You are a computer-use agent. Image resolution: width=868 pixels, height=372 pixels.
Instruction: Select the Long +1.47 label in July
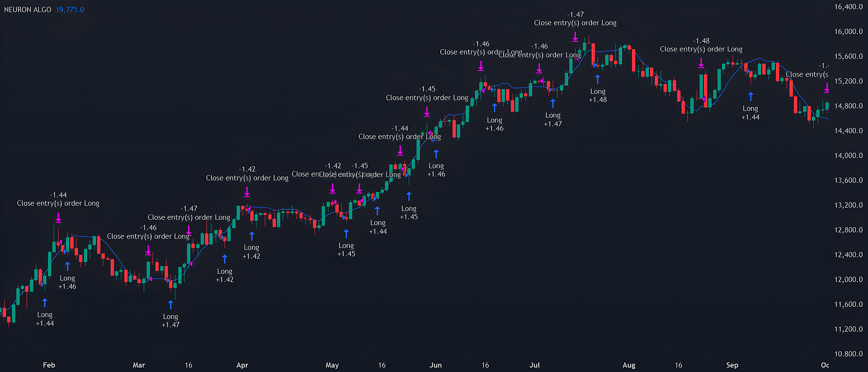(553, 119)
